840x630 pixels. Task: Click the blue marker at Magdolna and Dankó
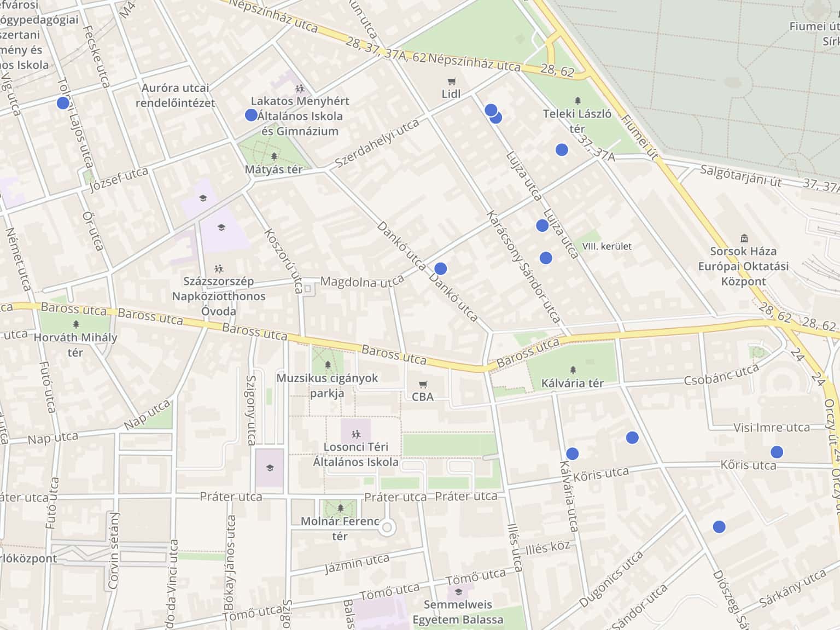(x=440, y=269)
